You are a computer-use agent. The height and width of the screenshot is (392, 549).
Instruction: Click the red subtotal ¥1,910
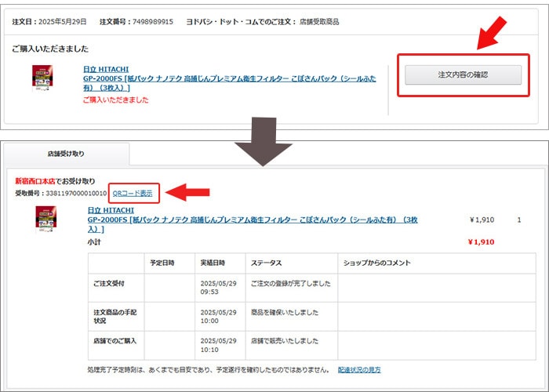point(481,241)
